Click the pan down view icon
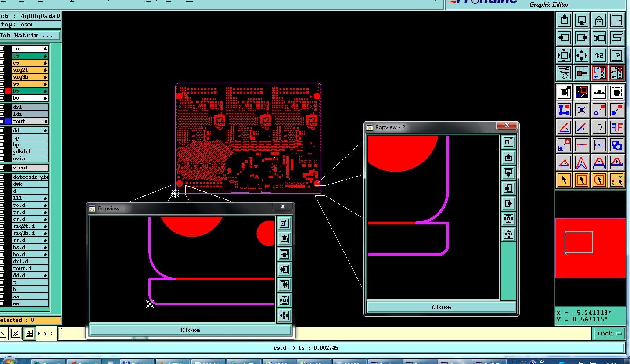This screenshot has height=364, width=630. [582, 20]
